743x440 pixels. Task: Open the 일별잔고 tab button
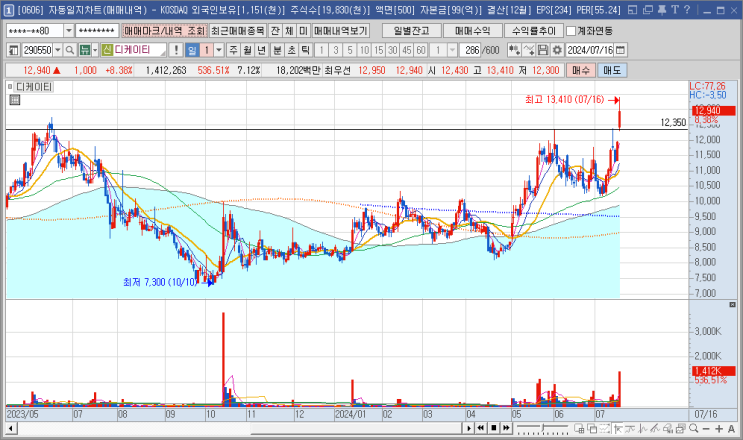click(x=411, y=31)
